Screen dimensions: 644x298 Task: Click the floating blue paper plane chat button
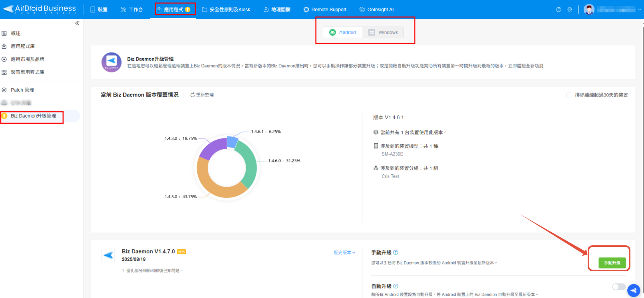634,290
